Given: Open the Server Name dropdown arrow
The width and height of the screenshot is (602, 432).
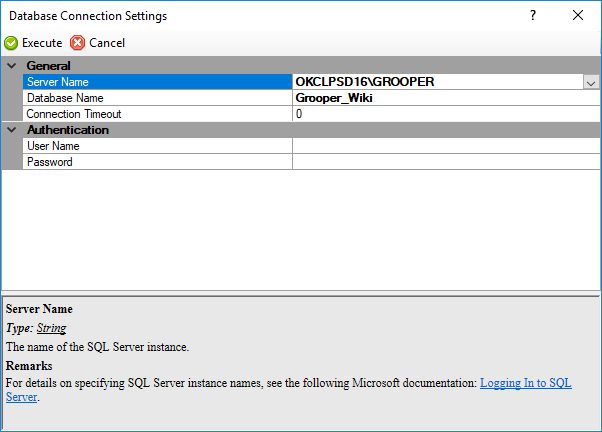Looking at the screenshot, I should pyautogui.click(x=591, y=82).
